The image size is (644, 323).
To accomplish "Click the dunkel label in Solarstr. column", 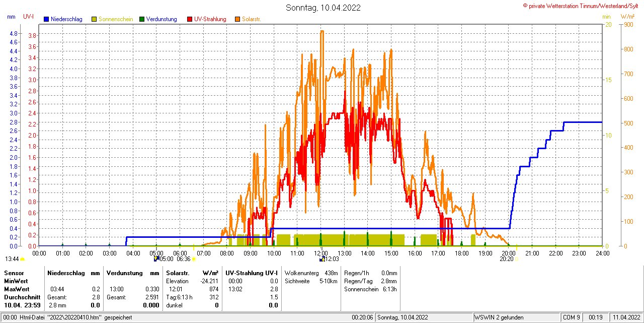I will pos(174,305).
